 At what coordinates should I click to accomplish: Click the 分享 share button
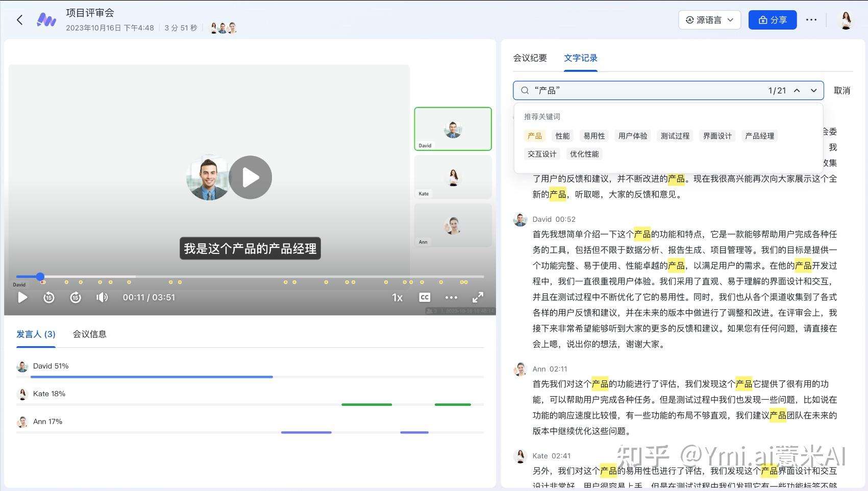772,20
